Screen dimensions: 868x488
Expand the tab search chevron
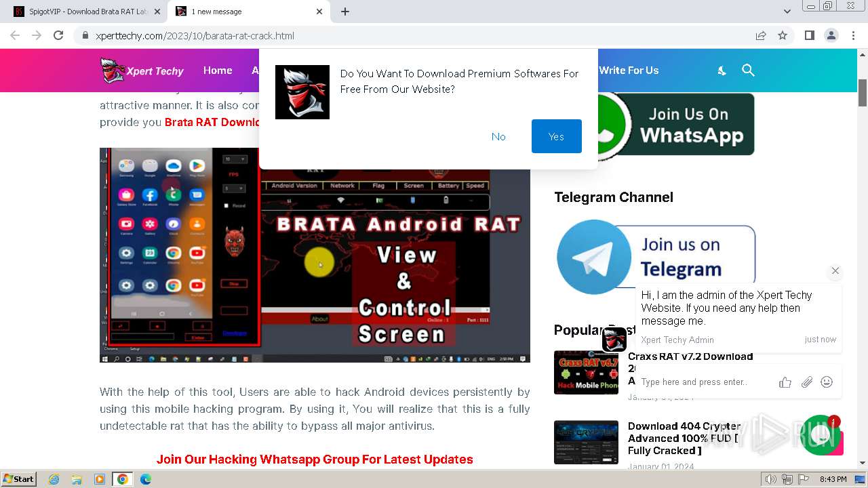click(x=787, y=12)
